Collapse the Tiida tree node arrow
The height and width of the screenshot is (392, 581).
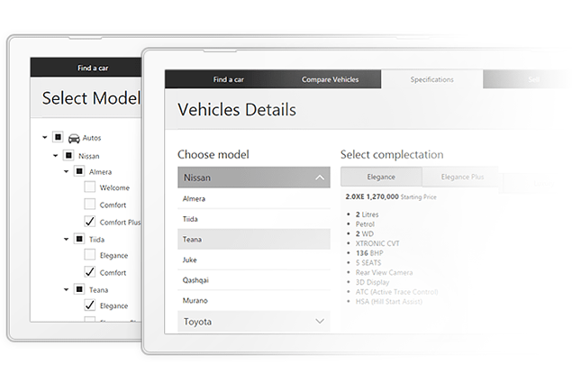tap(67, 239)
